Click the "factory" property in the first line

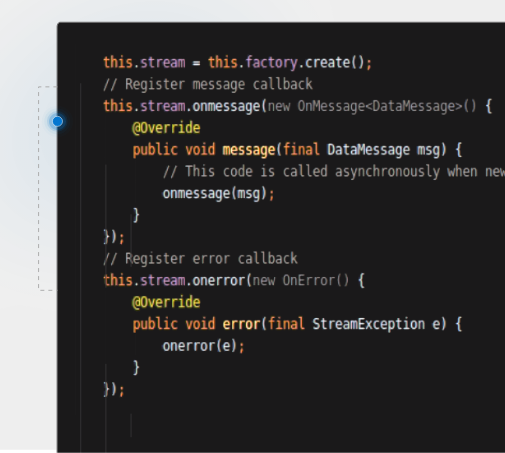[x=271, y=63]
